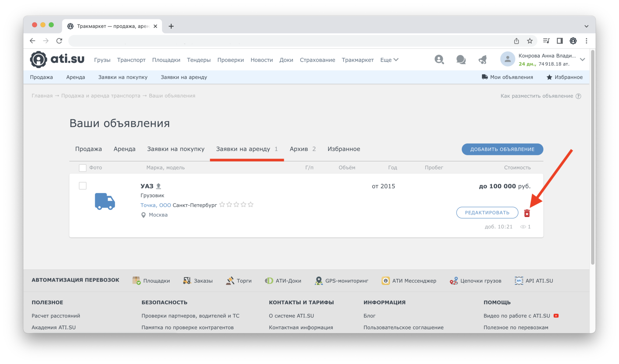Viewport: 619px width, 364px height.
Task: Open a new browser tab
Action: tap(171, 26)
